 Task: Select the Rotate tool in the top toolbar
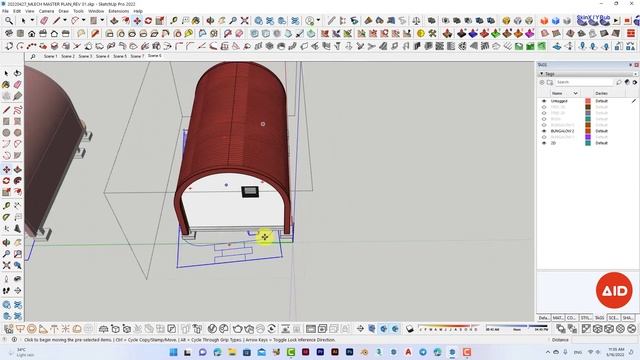click(x=148, y=20)
